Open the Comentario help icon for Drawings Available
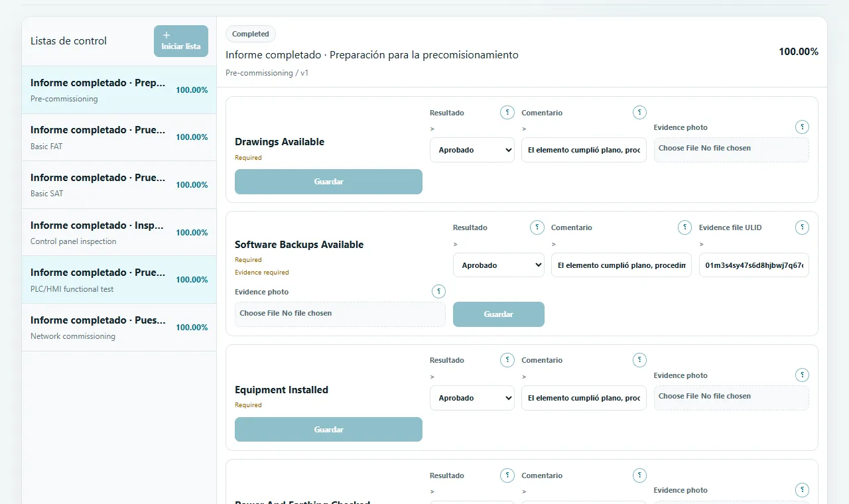The width and height of the screenshot is (849, 504). tap(639, 113)
